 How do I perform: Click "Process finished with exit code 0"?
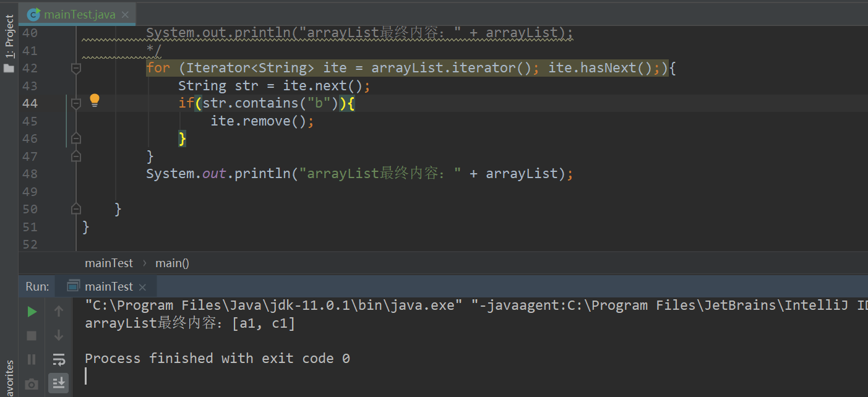(x=217, y=358)
